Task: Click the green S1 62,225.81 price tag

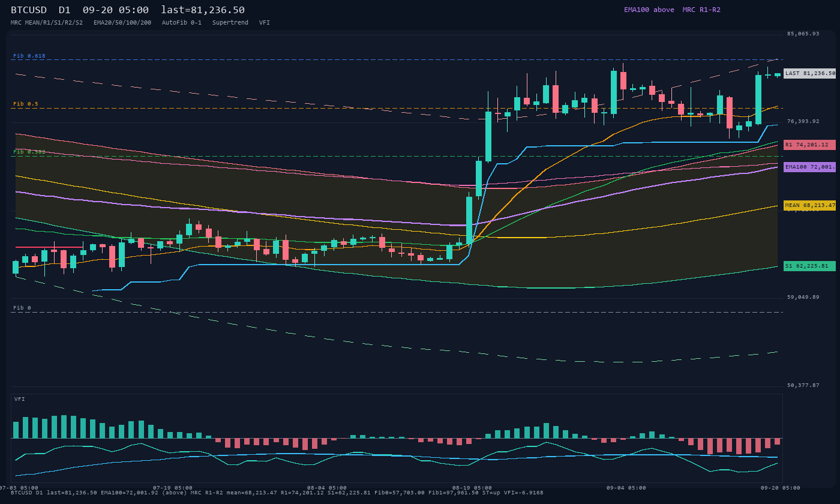Action: [x=809, y=266]
